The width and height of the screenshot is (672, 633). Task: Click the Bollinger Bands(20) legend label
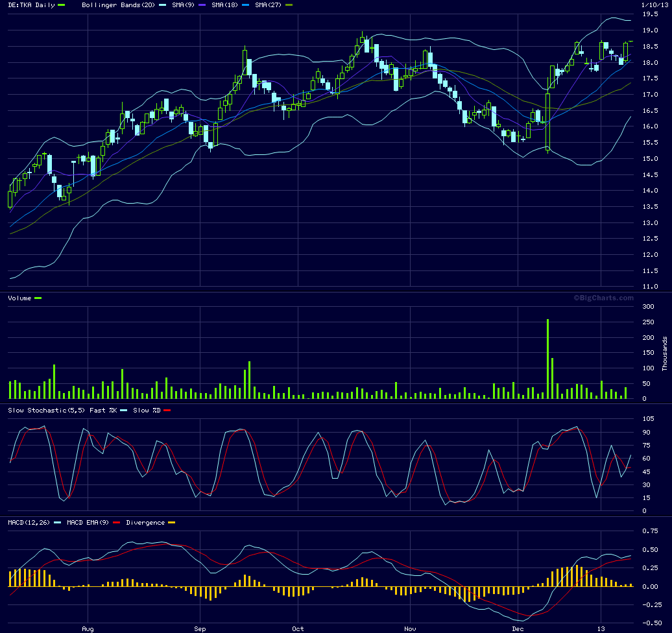pos(118,5)
